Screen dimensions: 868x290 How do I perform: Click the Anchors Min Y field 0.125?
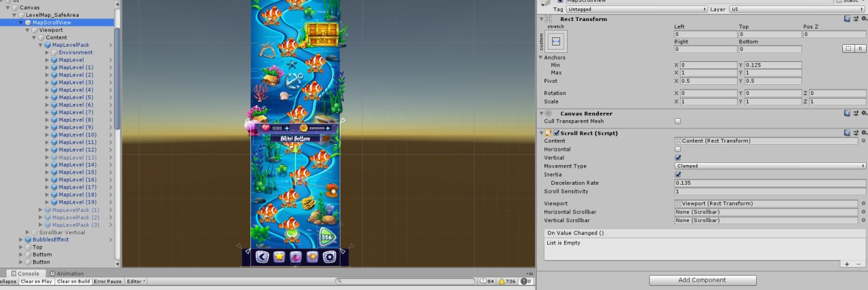pos(774,65)
